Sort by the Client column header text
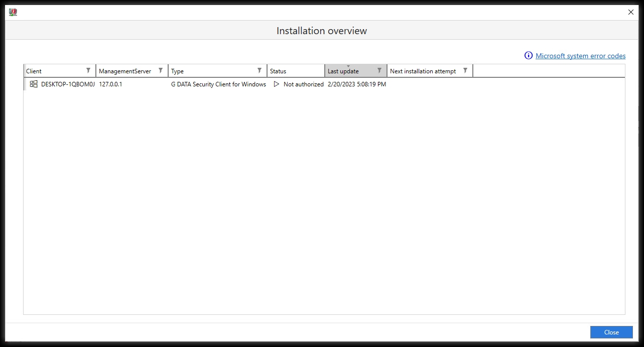The width and height of the screenshot is (644, 347). coord(34,71)
